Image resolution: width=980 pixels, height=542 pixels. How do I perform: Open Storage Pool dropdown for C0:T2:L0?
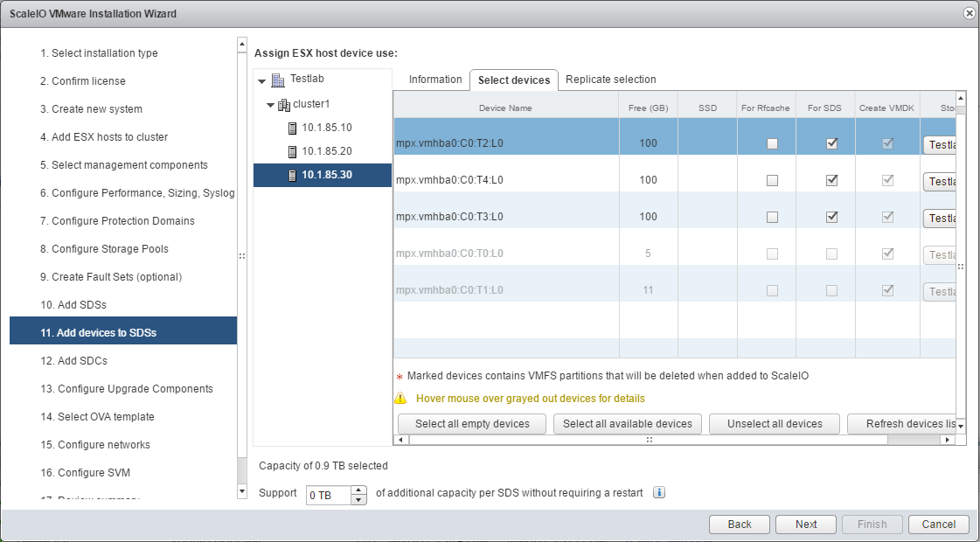tap(940, 144)
